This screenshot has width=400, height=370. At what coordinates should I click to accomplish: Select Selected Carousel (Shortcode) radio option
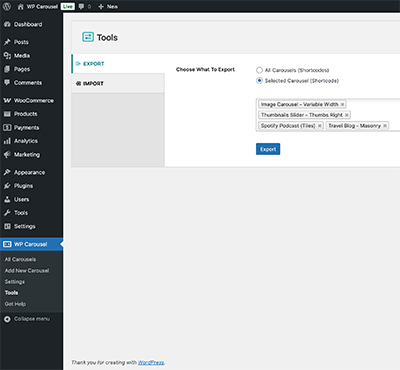click(259, 80)
